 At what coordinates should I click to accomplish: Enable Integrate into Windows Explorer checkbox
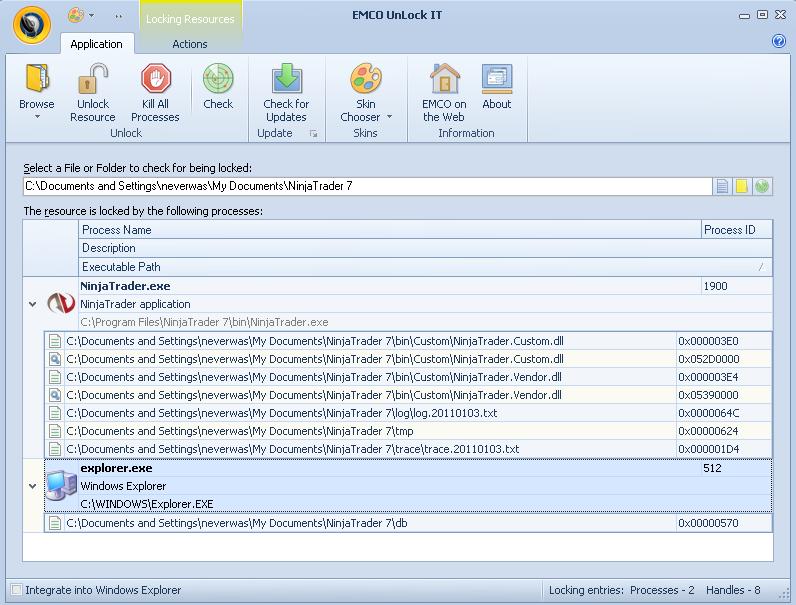click(17, 590)
